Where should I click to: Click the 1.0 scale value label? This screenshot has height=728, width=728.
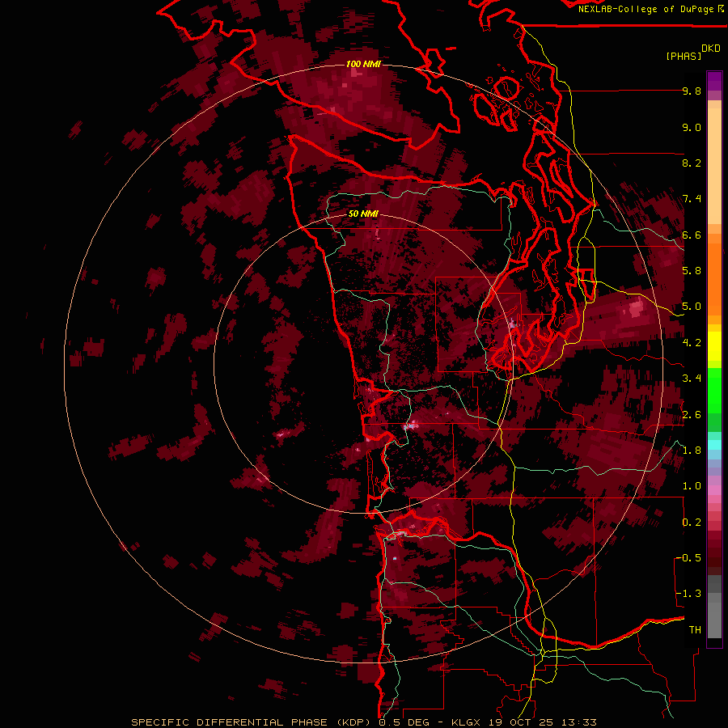click(692, 486)
